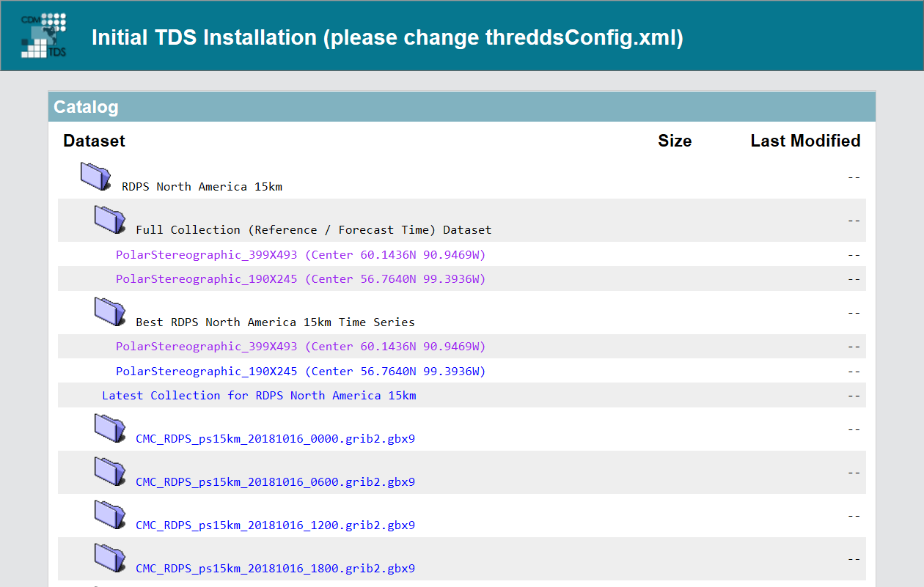924x587 pixels.
Task: Open CMC_RDPS_ps15km_20181016_0000.grib2.gbx9 link
Action: pyautogui.click(x=275, y=440)
